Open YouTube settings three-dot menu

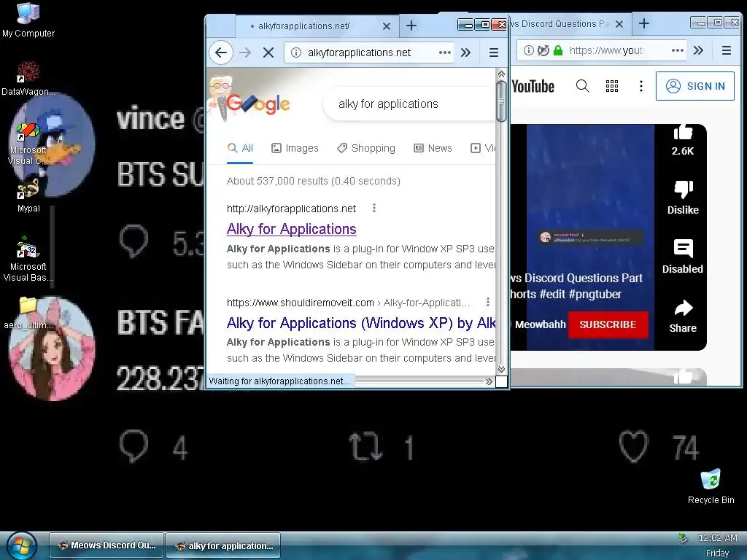[640, 86]
